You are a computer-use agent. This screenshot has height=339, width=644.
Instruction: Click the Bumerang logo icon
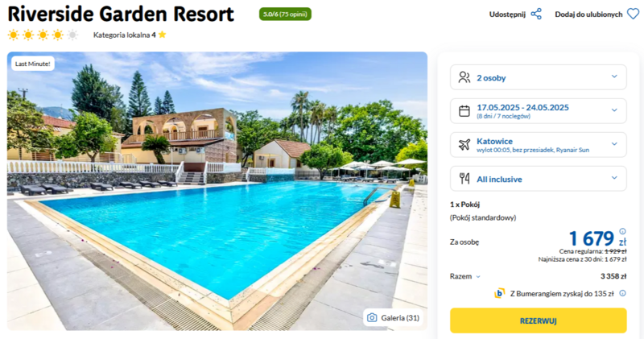click(x=499, y=293)
